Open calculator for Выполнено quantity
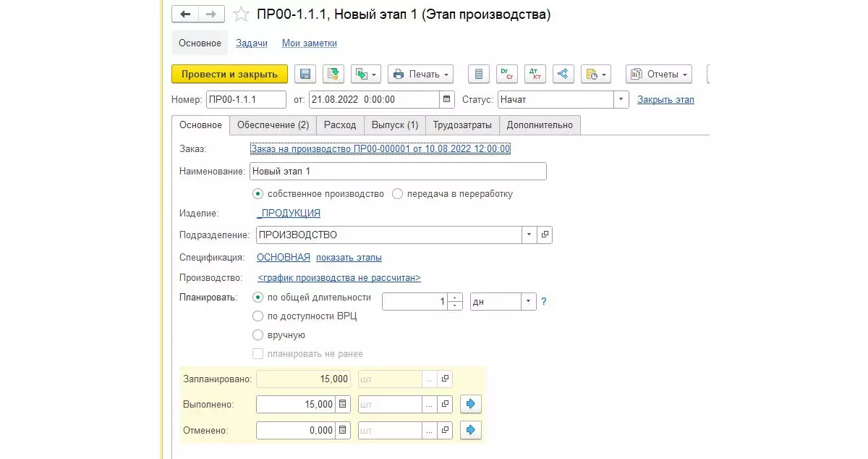Screen dimensions: 868x459 coord(344,404)
